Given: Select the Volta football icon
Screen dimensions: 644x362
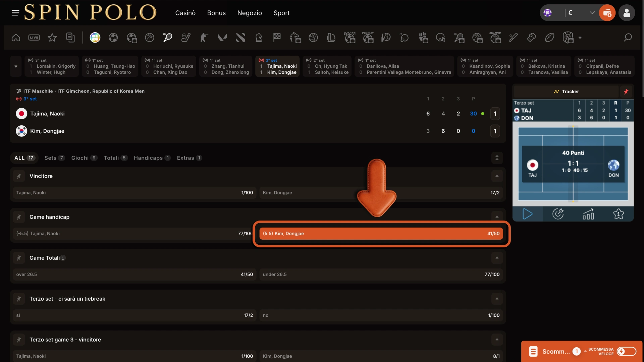Looking at the screenshot, I should pos(350,38).
